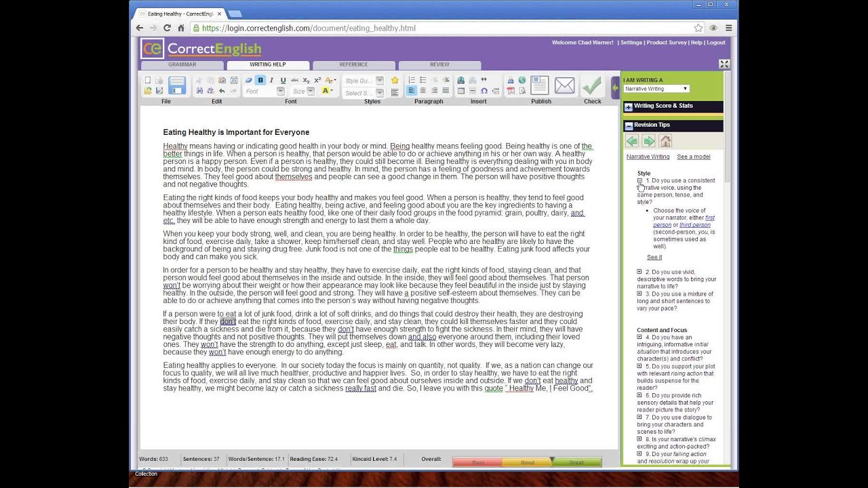
Task: Click the Logout link
Action: click(x=716, y=43)
